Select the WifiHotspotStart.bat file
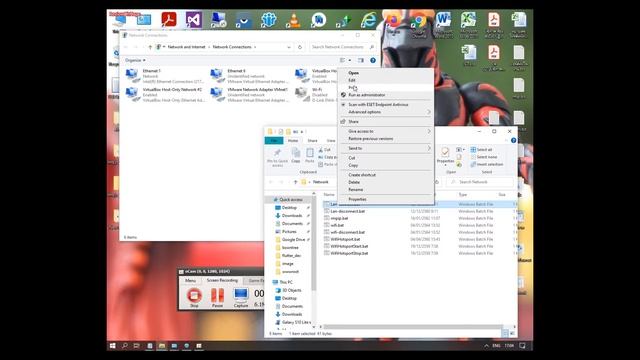640x360 pixels. tap(349, 247)
